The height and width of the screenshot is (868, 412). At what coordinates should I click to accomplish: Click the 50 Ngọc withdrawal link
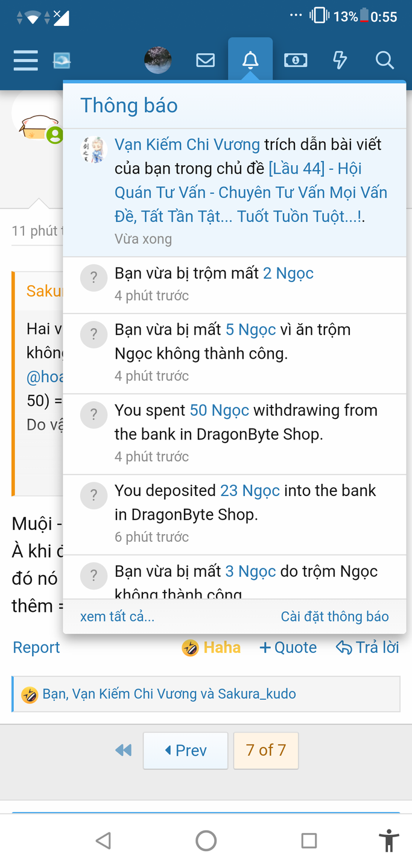pyautogui.click(x=220, y=410)
